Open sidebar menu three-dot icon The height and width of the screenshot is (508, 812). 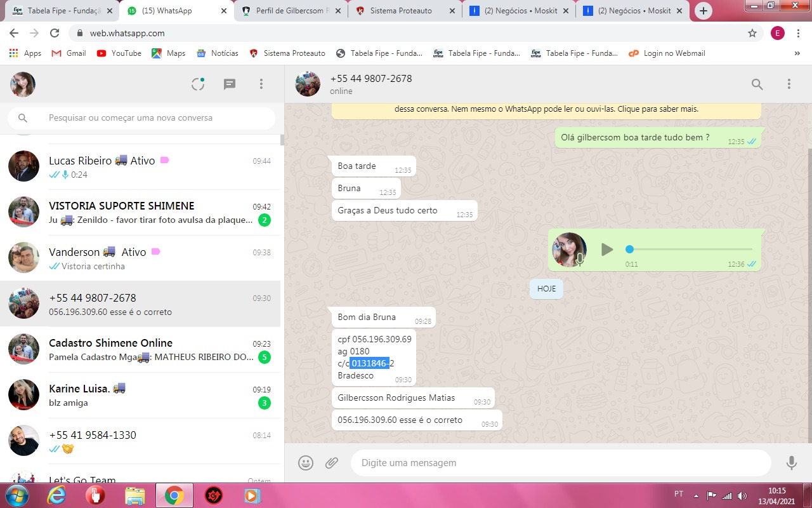tap(261, 84)
